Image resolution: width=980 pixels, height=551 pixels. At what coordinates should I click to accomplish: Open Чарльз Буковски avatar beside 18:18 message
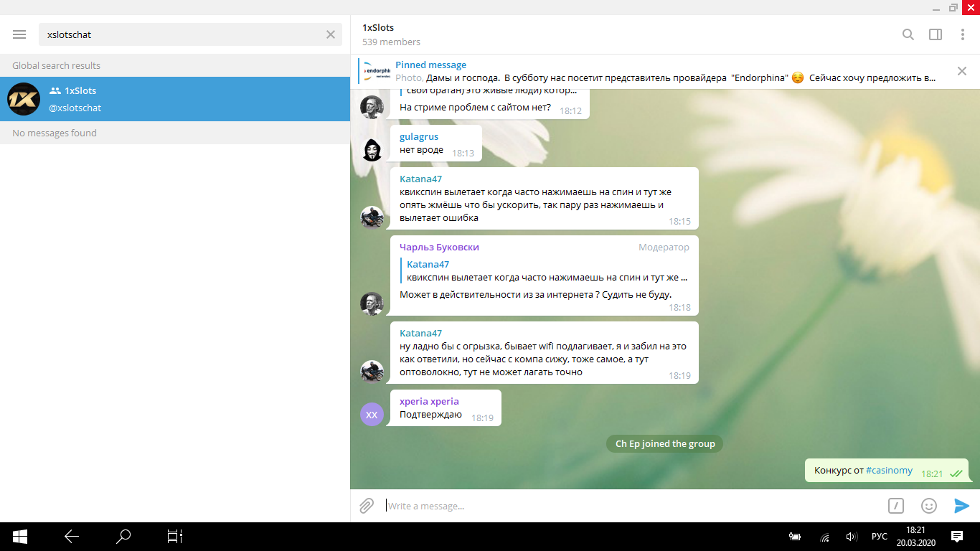[372, 303]
